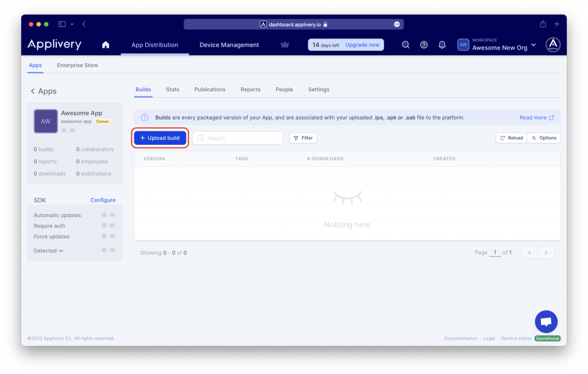The width and height of the screenshot is (588, 374).
Task: Click the browser address bar
Action: point(293,24)
